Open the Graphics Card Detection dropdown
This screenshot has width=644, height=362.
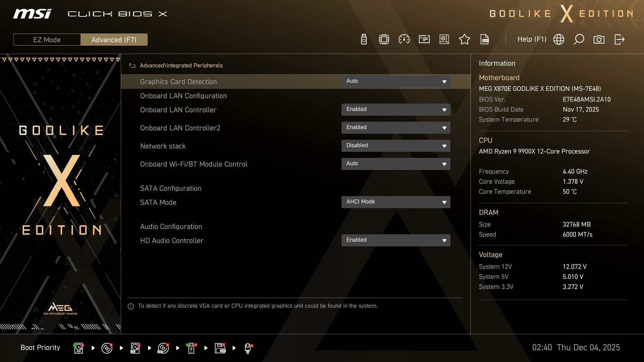[x=396, y=81]
